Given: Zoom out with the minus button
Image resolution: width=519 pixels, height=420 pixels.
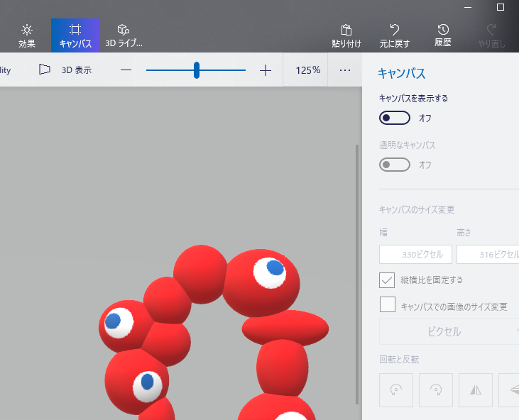Looking at the screenshot, I should point(126,70).
